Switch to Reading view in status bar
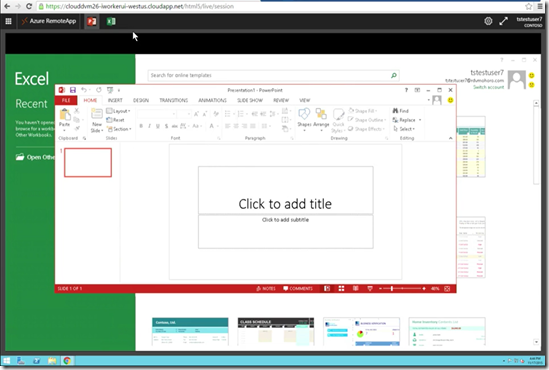This screenshot has height=370, width=549. (355, 288)
